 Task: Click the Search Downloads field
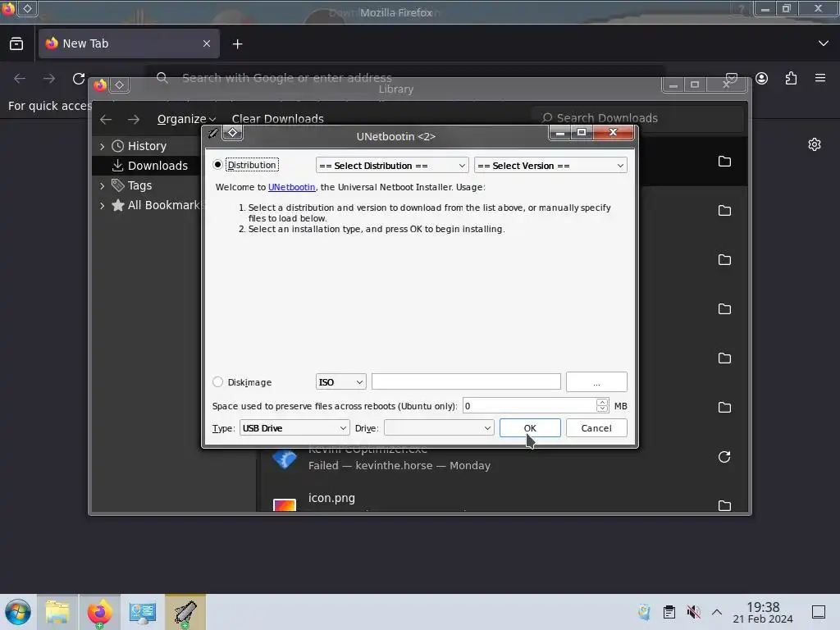[x=637, y=118]
